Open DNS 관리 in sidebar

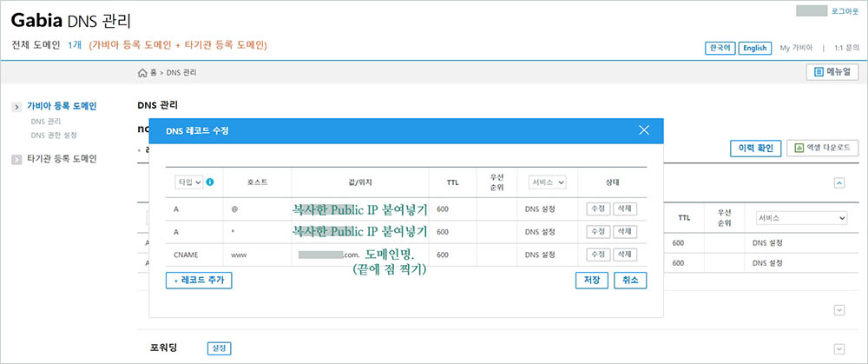click(x=46, y=122)
